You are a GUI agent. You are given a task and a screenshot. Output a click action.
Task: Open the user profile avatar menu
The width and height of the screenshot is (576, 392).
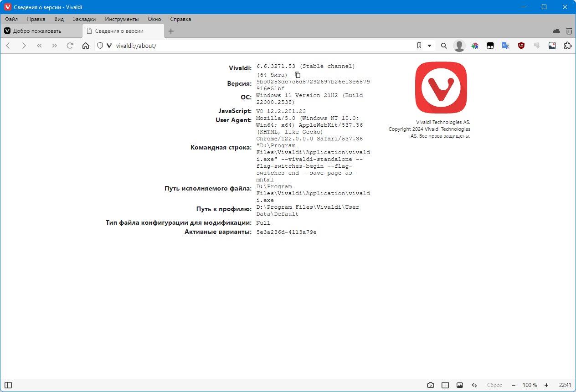tap(459, 46)
